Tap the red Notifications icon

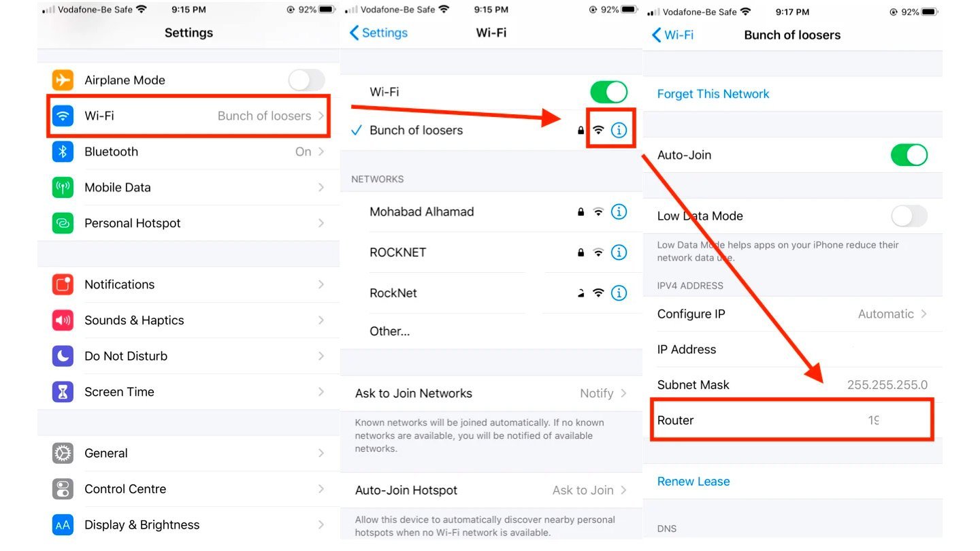pos(63,284)
